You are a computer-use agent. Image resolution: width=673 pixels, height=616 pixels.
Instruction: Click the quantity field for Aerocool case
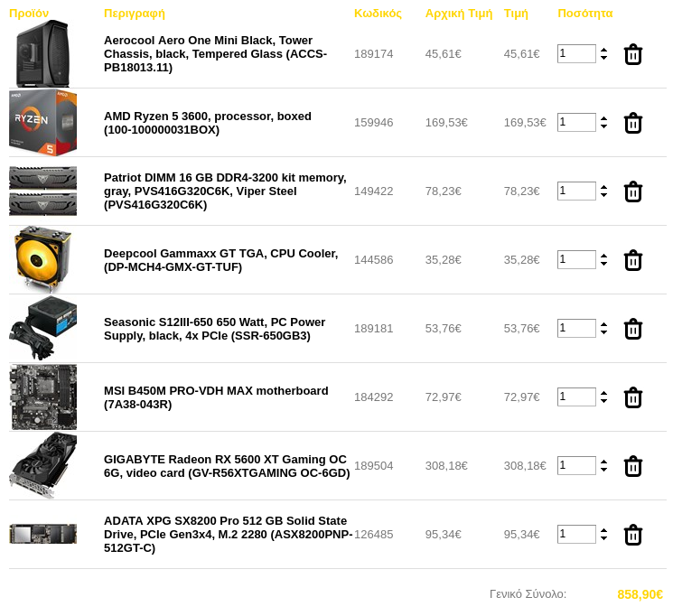coord(576,53)
